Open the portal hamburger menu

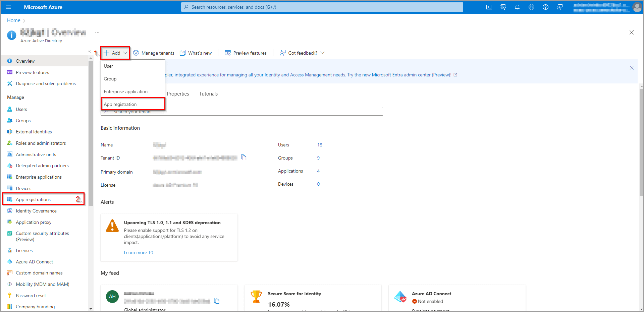(8, 7)
